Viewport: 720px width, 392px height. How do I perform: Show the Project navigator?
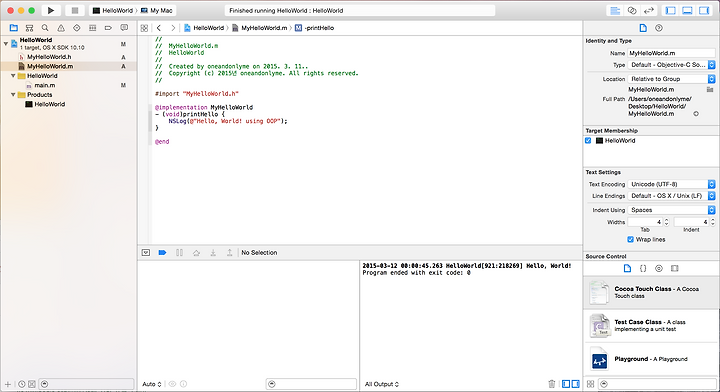(x=14, y=28)
